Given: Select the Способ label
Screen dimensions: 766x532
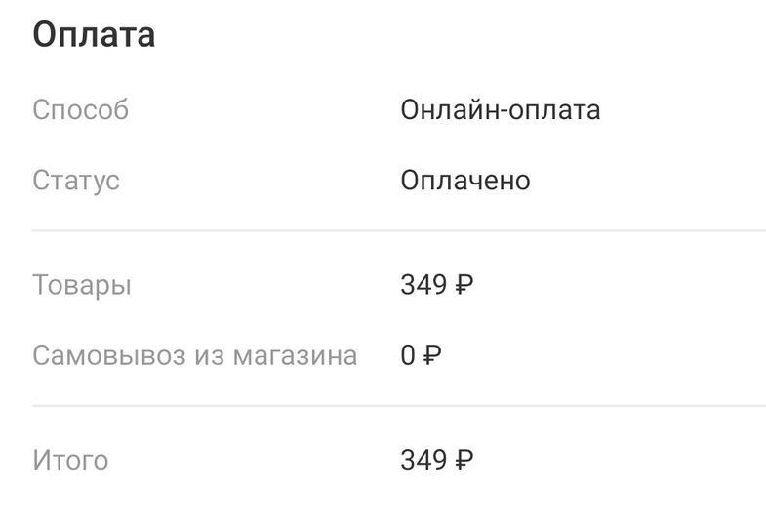Looking at the screenshot, I should tap(80, 110).
